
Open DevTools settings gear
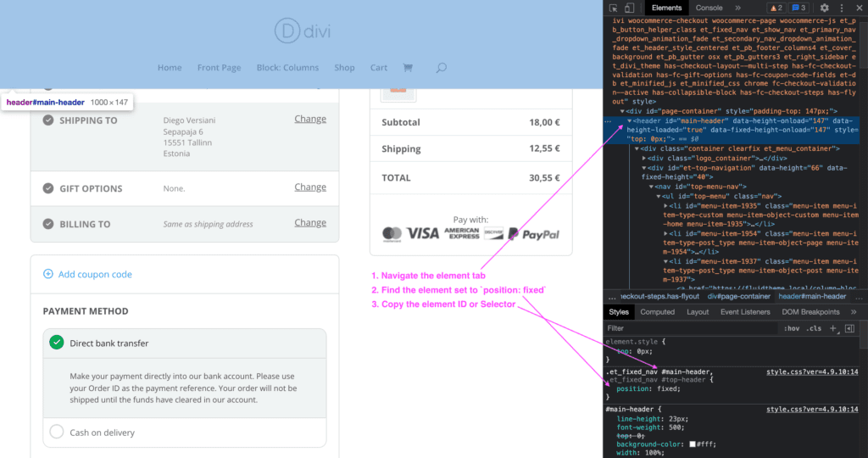(x=824, y=8)
